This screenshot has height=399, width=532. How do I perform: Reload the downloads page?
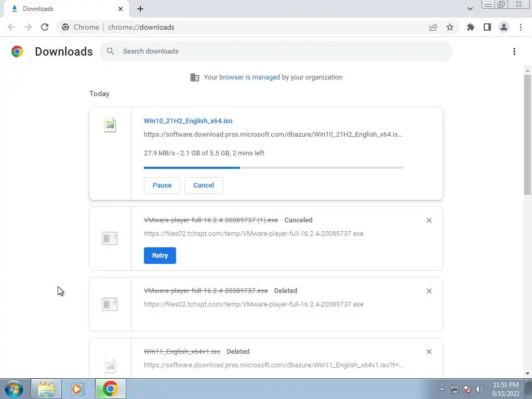tap(45, 27)
